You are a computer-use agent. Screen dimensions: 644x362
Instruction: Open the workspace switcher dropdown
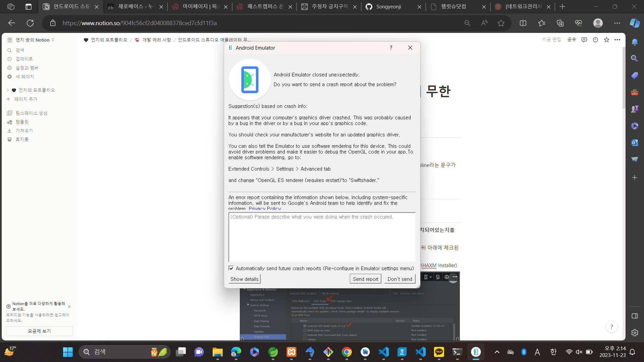click(32, 40)
